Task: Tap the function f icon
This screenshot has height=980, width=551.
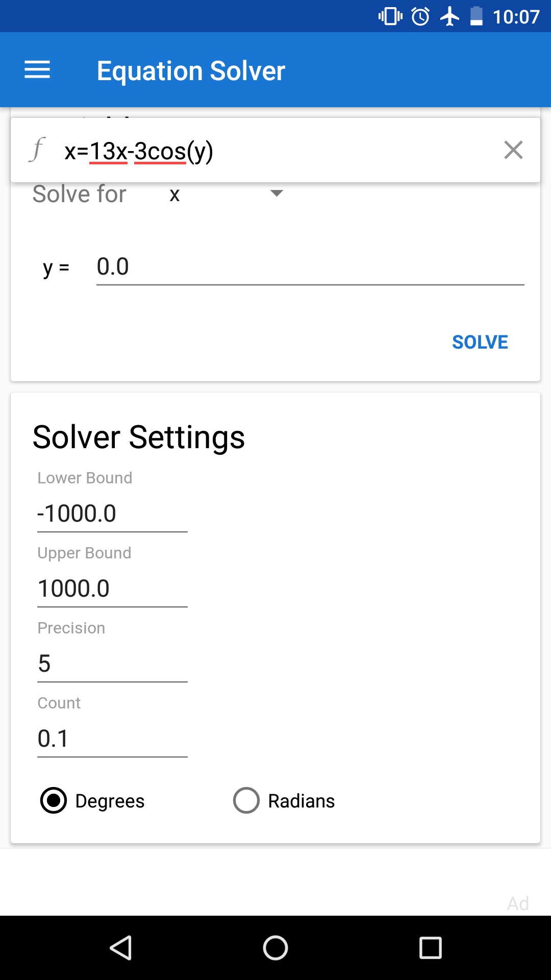Action: tap(37, 150)
